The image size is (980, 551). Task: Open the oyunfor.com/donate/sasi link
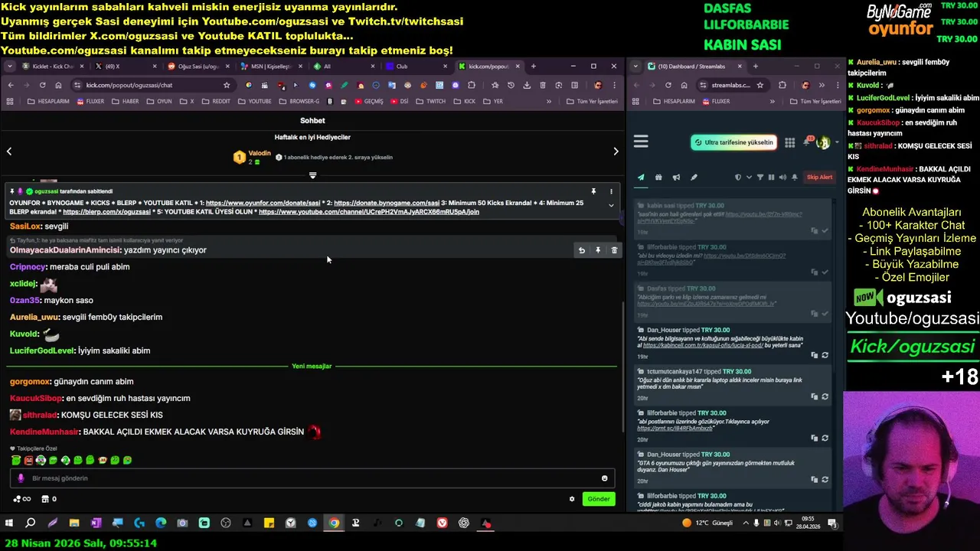tap(263, 203)
